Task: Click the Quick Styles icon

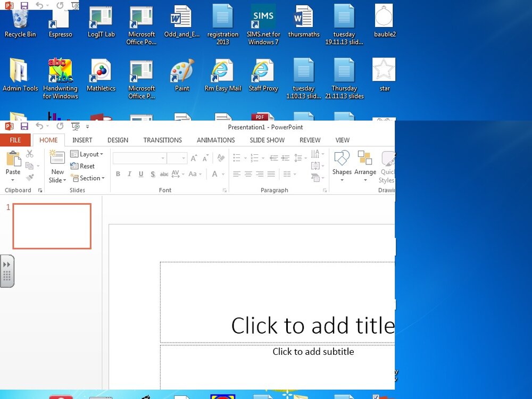Action: click(388, 159)
